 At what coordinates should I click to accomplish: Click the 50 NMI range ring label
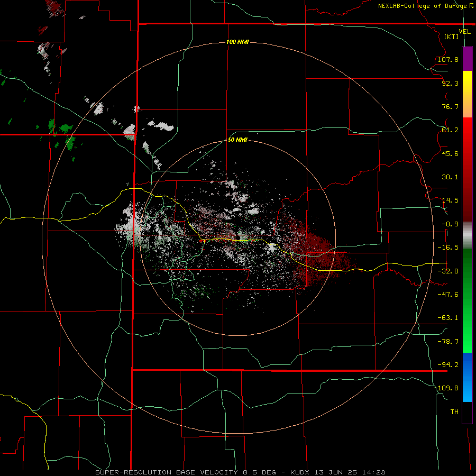[237, 140]
